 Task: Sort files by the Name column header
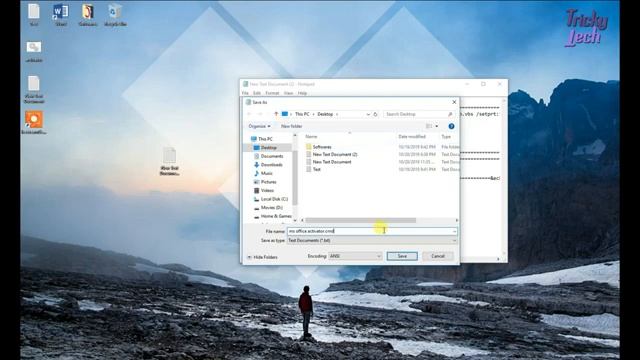(311, 137)
